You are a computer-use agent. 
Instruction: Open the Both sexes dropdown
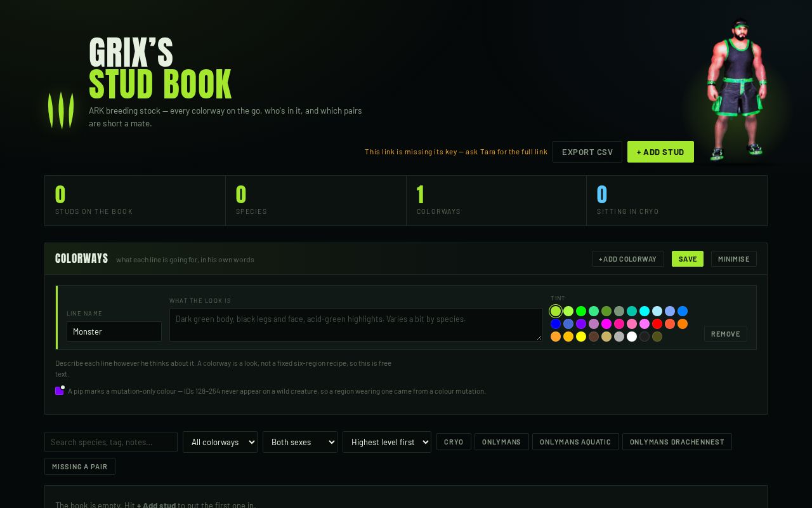(x=300, y=442)
